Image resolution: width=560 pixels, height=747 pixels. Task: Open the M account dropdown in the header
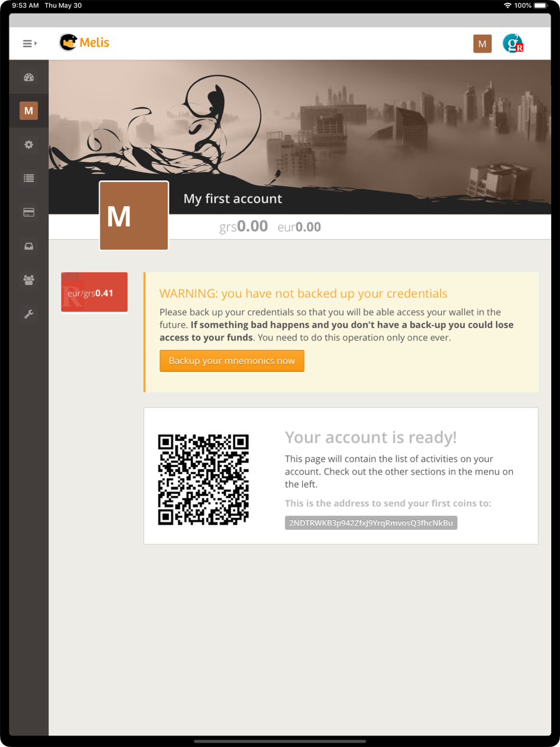(482, 44)
